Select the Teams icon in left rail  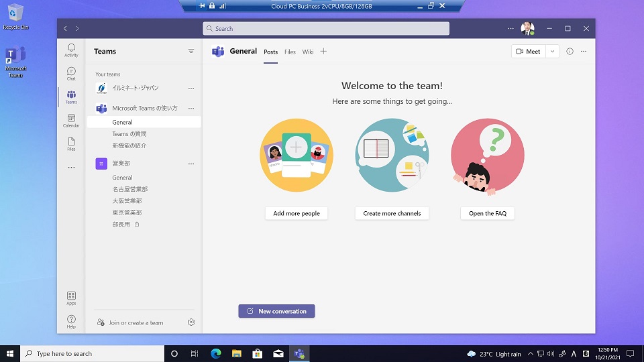tap(71, 97)
